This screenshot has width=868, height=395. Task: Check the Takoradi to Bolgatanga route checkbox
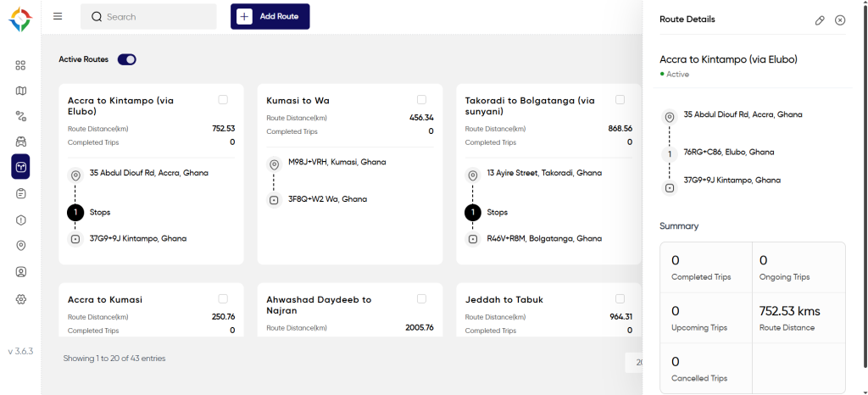point(620,99)
